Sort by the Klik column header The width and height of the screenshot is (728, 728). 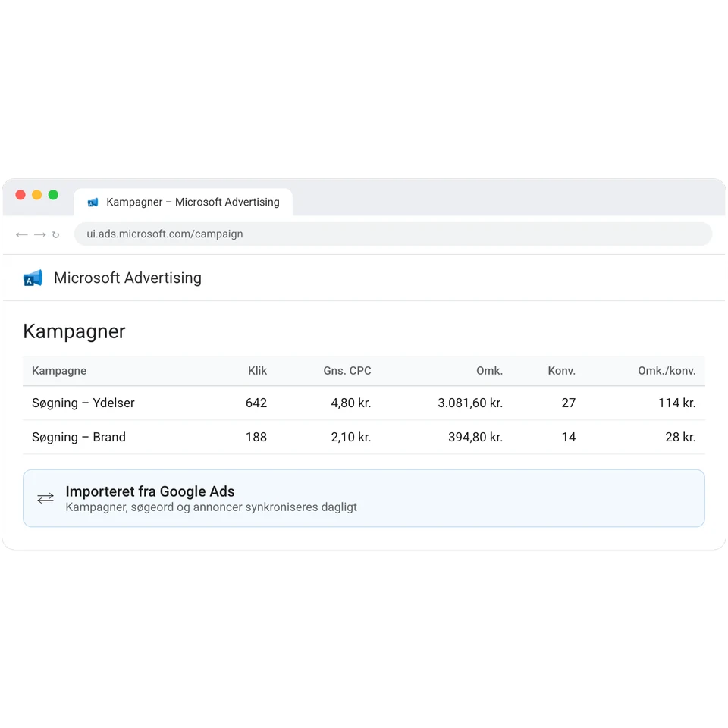pos(257,371)
